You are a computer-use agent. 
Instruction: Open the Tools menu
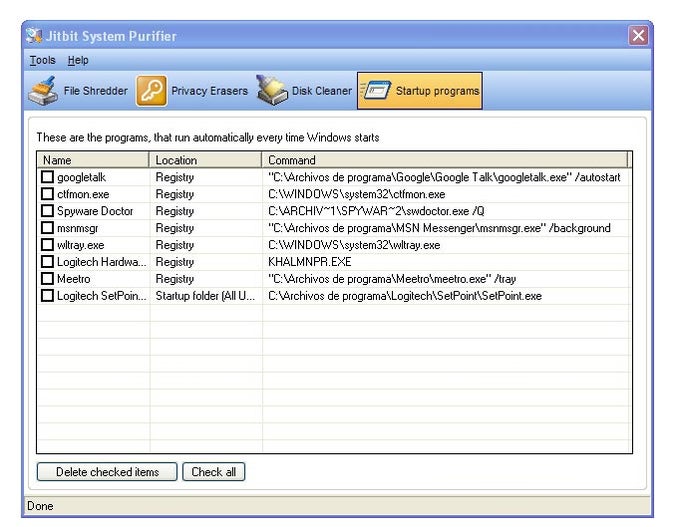(42, 60)
